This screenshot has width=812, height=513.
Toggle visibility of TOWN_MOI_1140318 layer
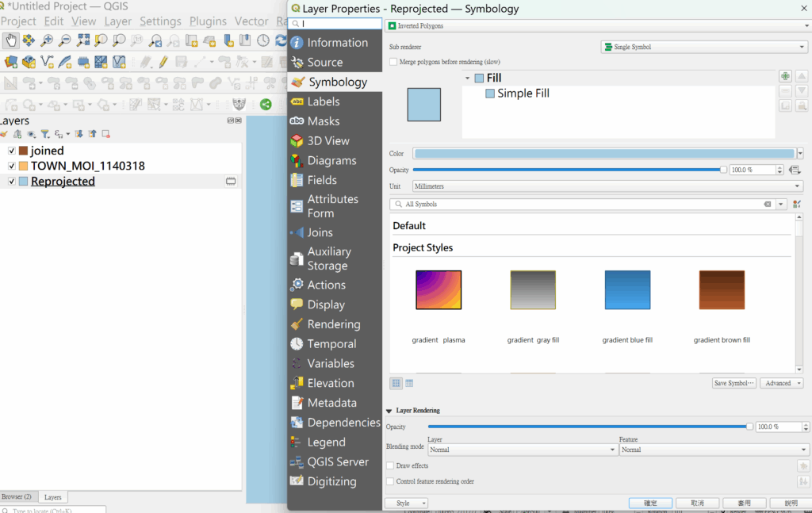11,167
